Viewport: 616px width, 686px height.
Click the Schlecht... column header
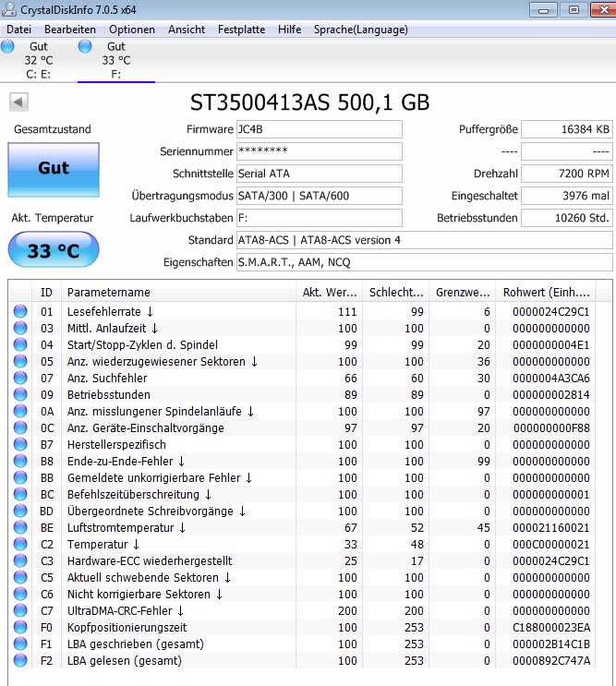point(396,293)
